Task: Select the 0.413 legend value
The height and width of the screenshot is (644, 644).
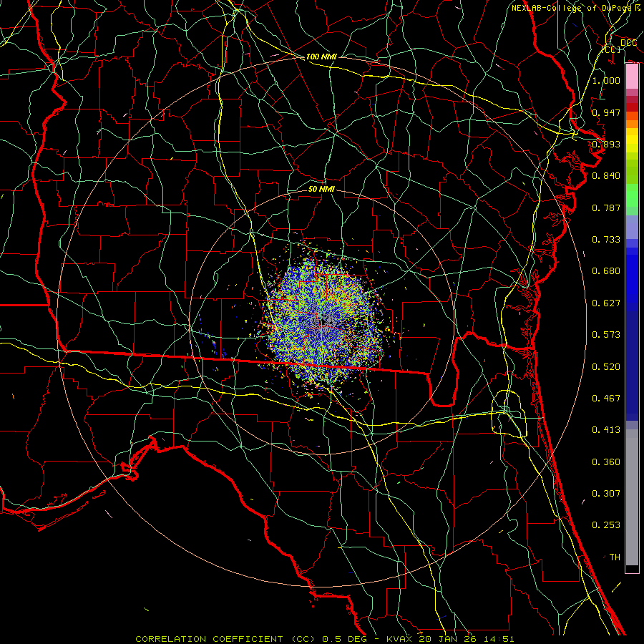Action: pyautogui.click(x=606, y=430)
